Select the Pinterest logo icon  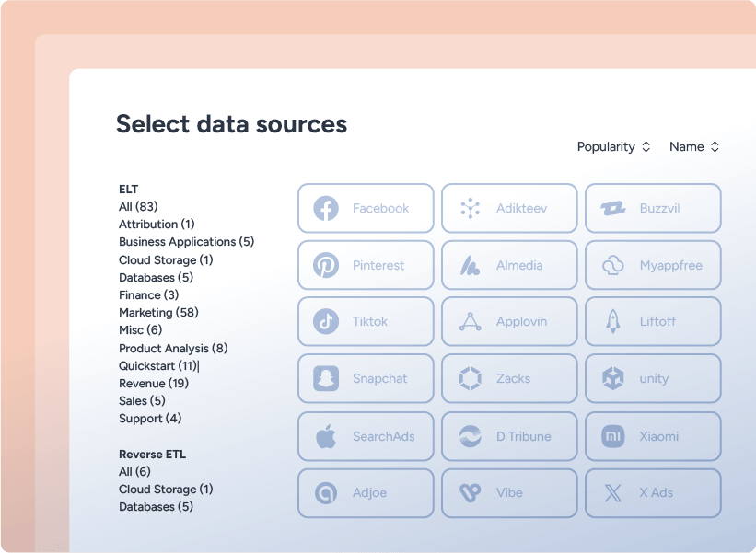coord(326,265)
